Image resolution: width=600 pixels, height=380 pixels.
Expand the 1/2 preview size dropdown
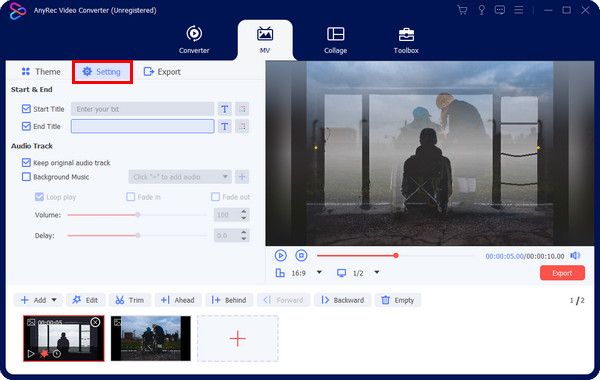coord(377,272)
